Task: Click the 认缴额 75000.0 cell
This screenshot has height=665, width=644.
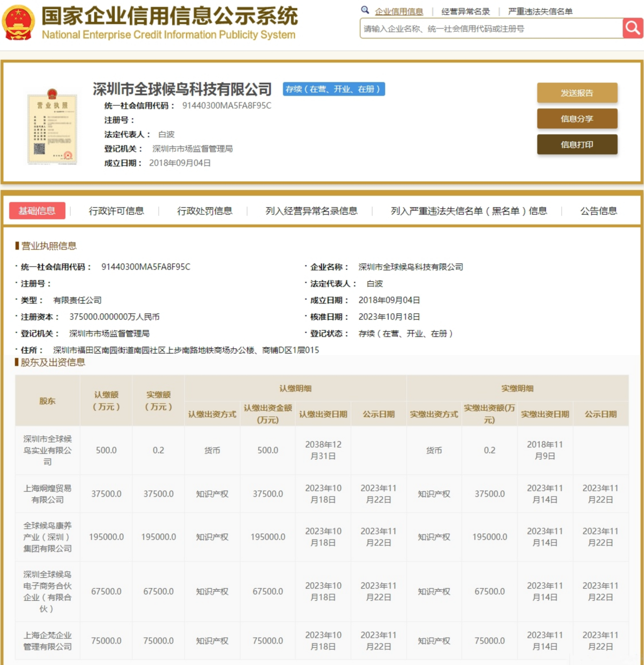Action: point(106,641)
